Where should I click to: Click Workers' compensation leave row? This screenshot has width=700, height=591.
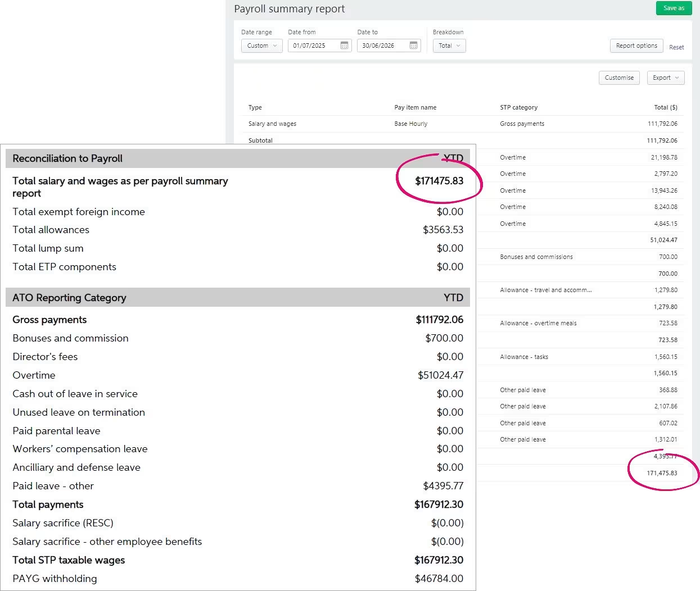click(238, 449)
